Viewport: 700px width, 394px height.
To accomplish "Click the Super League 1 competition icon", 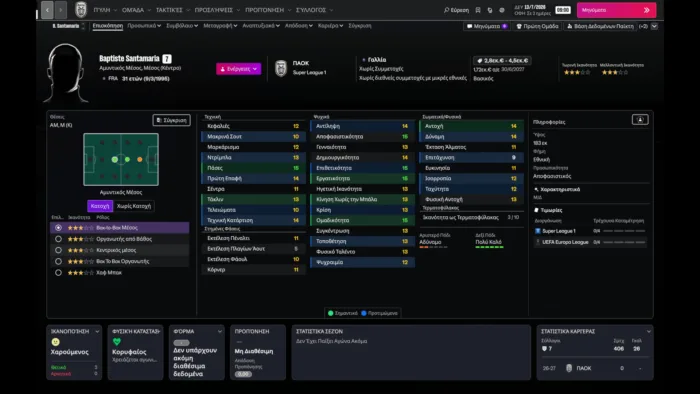I will click(538, 231).
